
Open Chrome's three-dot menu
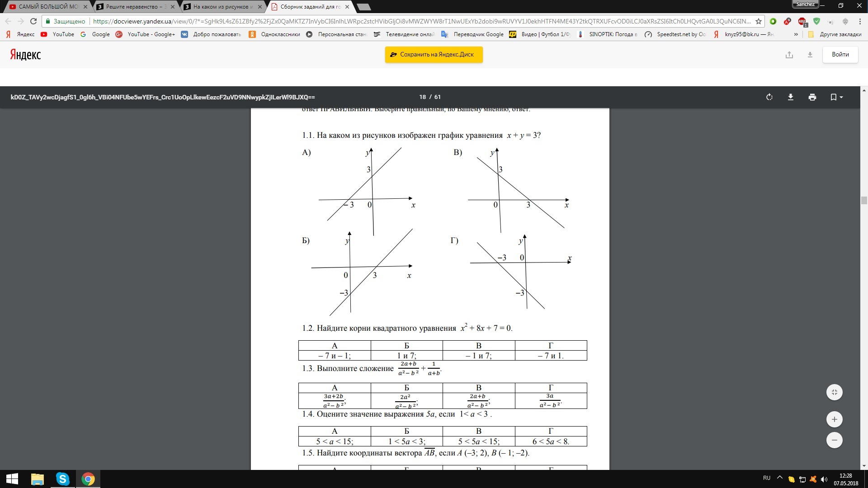pyautogui.click(x=860, y=21)
